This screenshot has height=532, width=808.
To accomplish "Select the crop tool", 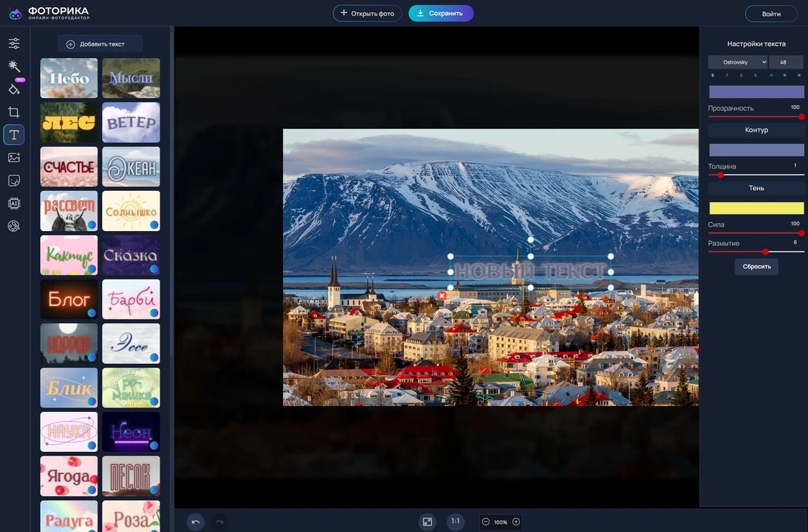I will (14, 112).
